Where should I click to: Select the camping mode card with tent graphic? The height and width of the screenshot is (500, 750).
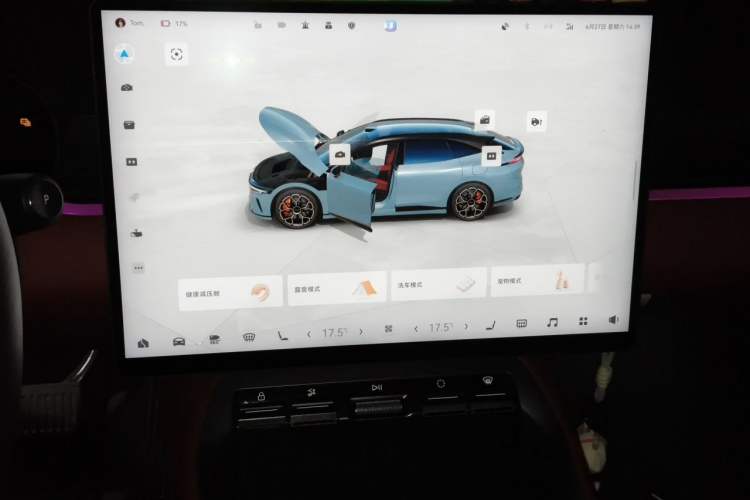337,288
